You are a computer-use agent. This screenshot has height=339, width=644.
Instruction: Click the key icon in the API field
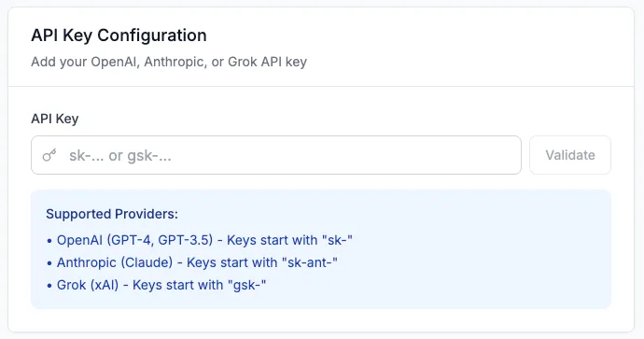tap(49, 155)
